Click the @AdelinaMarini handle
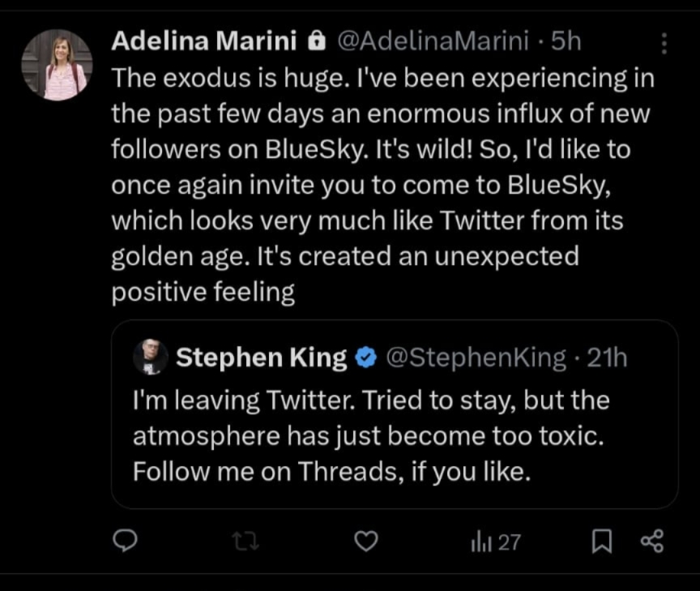The height and width of the screenshot is (591, 700). [x=433, y=41]
